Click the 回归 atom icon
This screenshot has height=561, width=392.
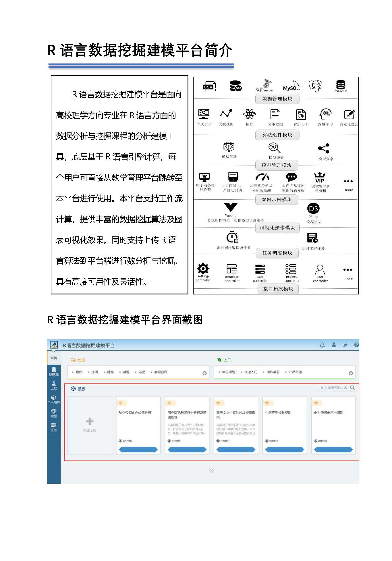click(x=249, y=114)
